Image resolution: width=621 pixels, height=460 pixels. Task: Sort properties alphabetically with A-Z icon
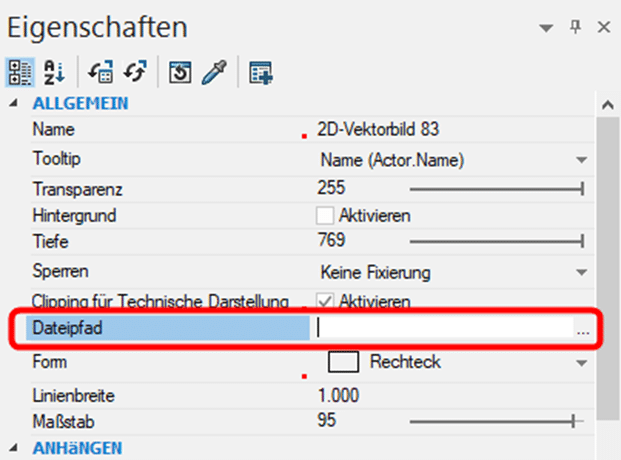click(53, 72)
